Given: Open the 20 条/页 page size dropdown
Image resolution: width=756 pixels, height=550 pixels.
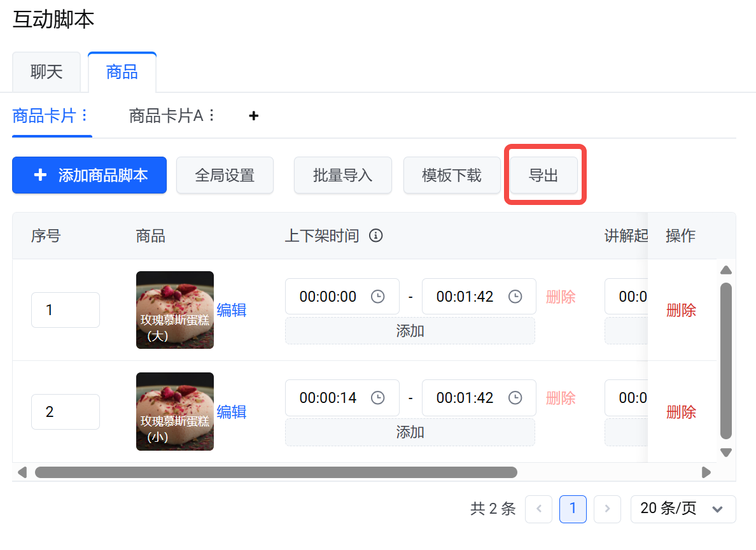Looking at the screenshot, I should (683, 509).
